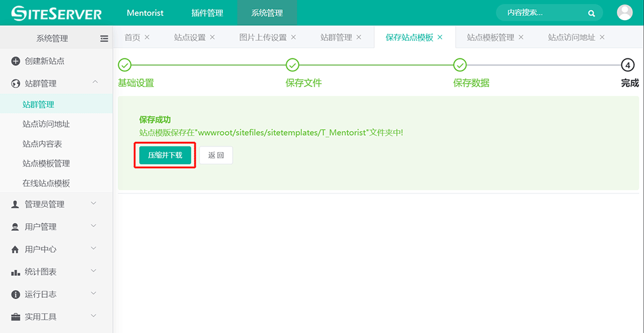Click the 内容搜索 search input field
The height and width of the screenshot is (333, 644).
click(541, 13)
